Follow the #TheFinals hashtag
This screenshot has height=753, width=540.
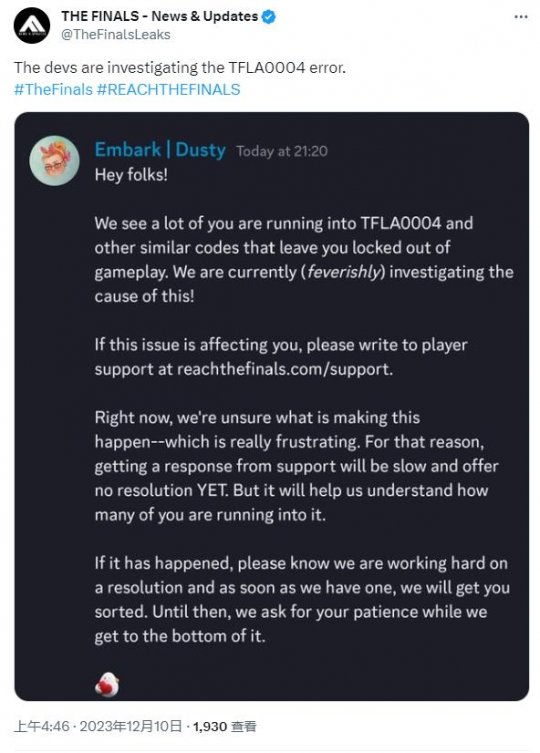53,90
